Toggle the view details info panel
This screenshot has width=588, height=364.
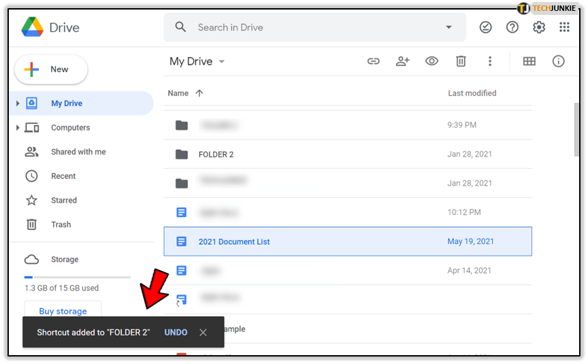[x=559, y=61]
